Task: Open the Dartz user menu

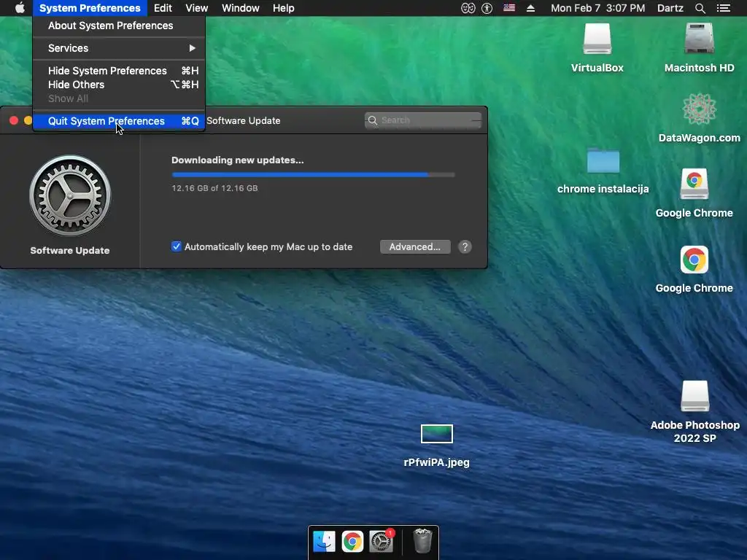Action: (670, 8)
